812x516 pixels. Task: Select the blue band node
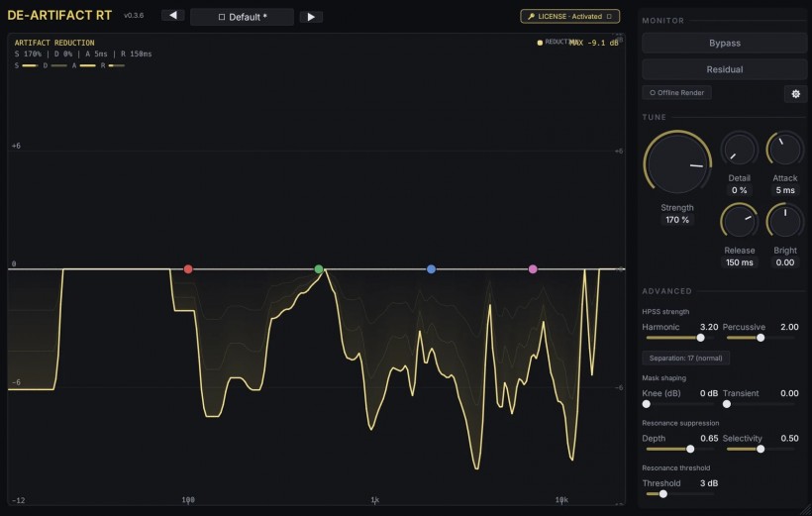point(431,268)
